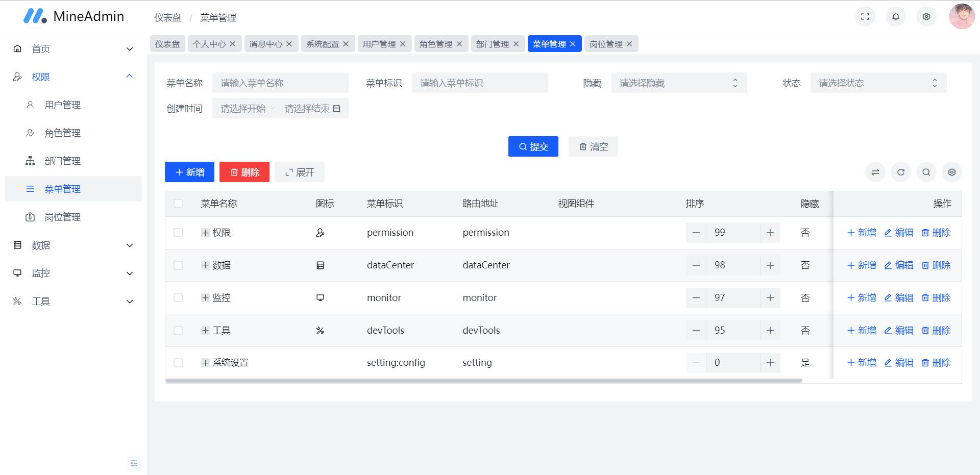This screenshot has width=980, height=475.
Task: Increase sort value for 权限 row
Action: click(x=770, y=233)
